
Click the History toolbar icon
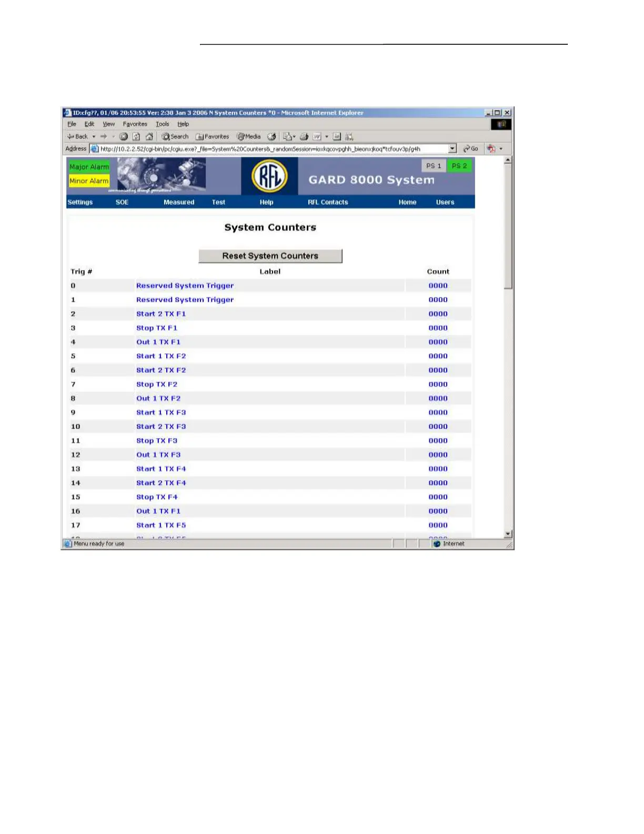point(271,136)
